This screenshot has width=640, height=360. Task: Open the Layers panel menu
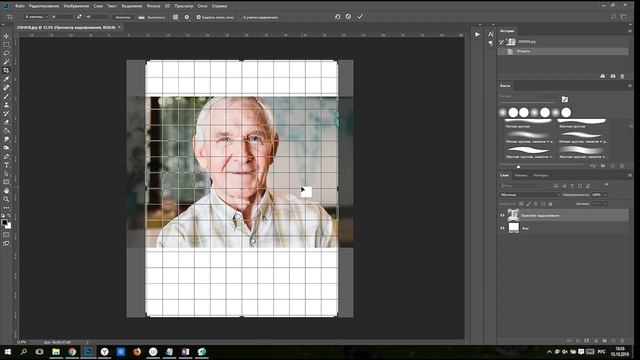click(630, 176)
